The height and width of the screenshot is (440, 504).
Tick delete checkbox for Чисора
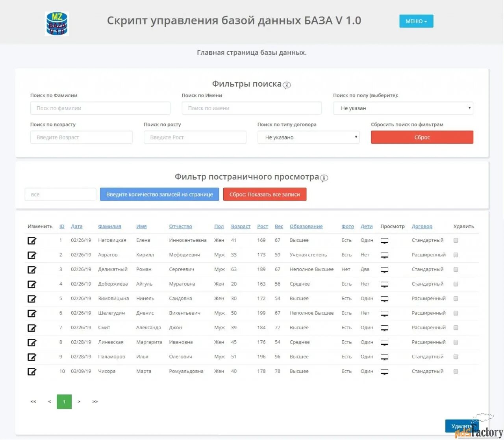click(x=456, y=372)
